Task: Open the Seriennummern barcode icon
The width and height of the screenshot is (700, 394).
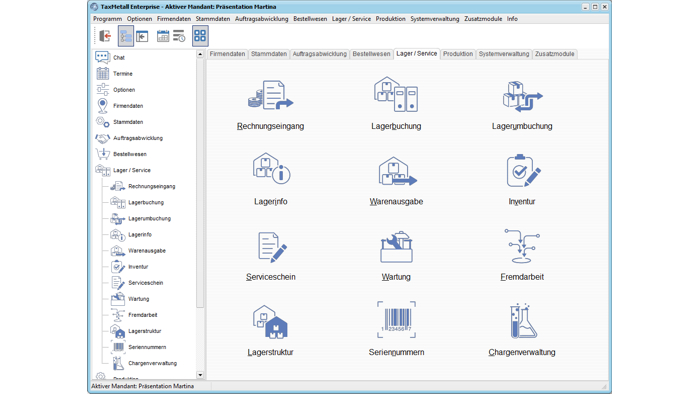Action: point(396,319)
